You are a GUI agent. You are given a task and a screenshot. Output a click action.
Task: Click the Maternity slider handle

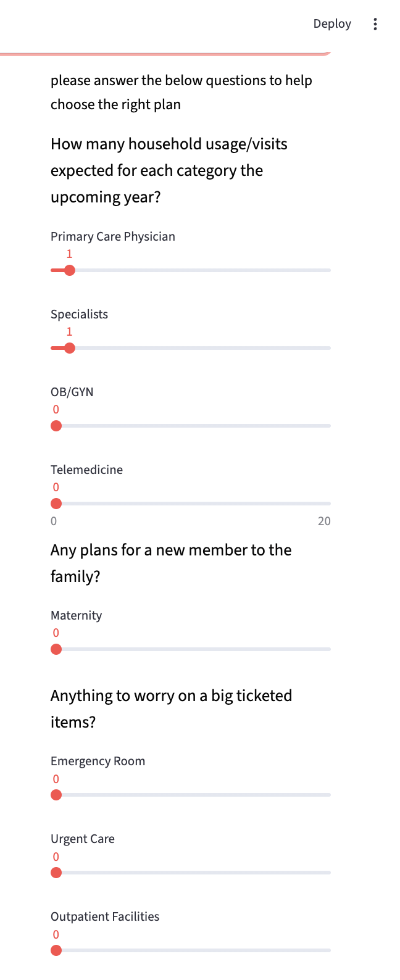coord(56,649)
